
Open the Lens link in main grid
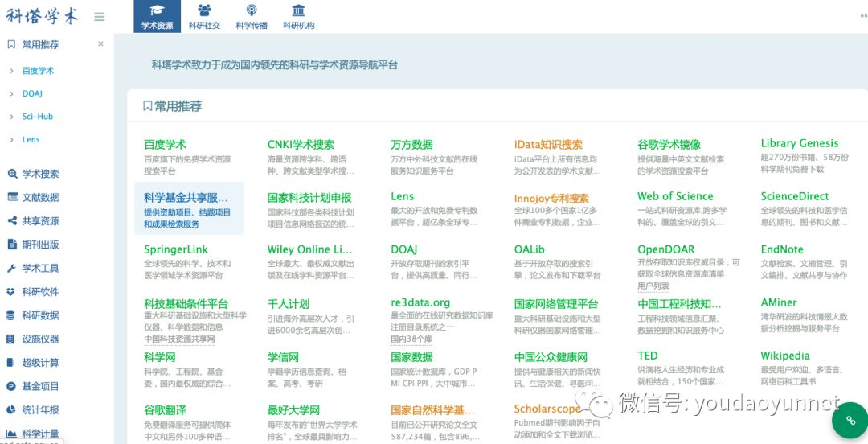[403, 196]
